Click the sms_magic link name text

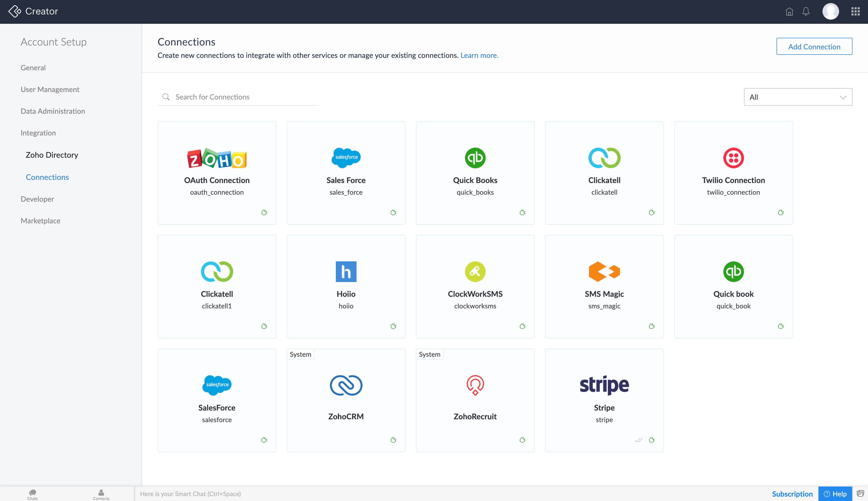click(604, 306)
